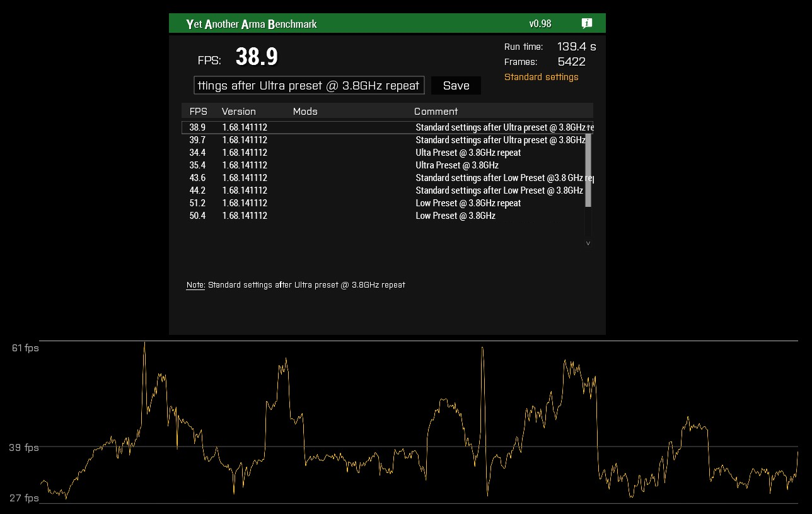Click the scrollbar down arrow in results list

click(x=588, y=243)
